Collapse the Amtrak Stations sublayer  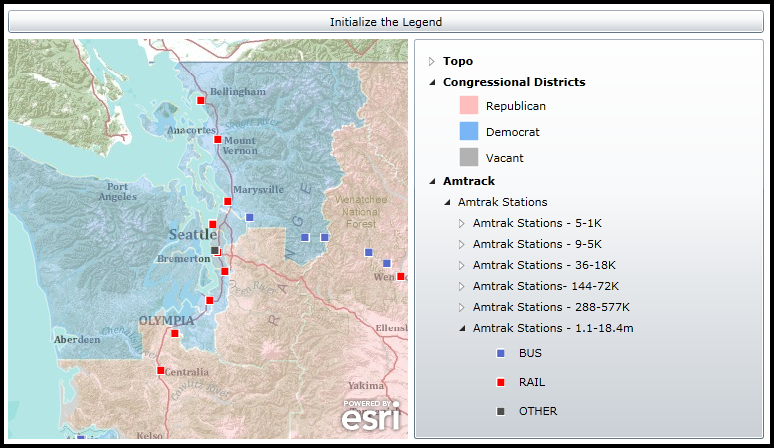447,202
